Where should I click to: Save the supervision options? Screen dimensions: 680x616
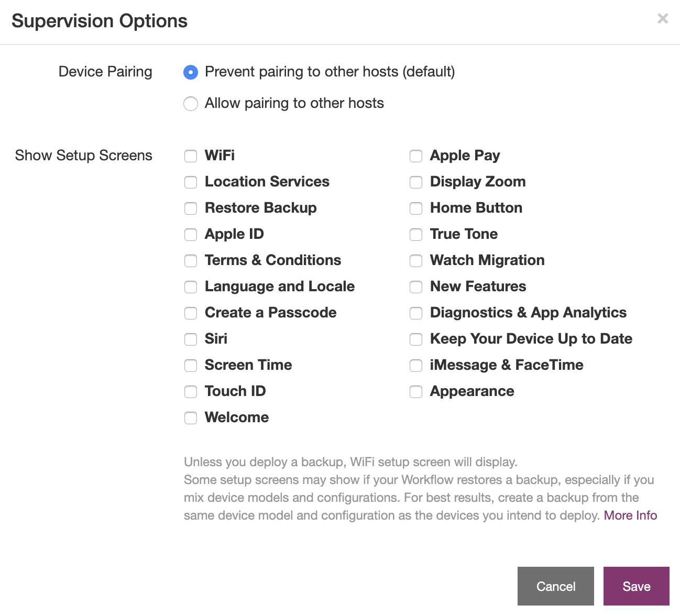click(x=636, y=586)
